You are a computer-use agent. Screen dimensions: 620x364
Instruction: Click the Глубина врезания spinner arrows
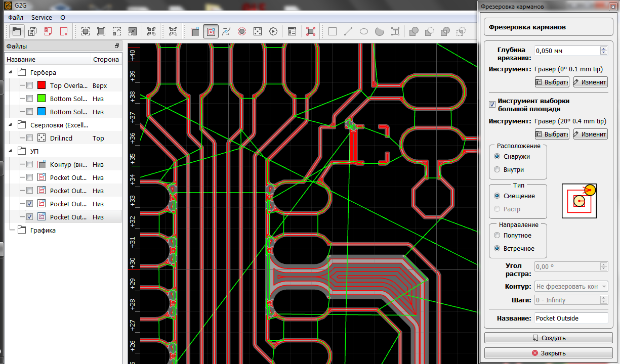603,51
